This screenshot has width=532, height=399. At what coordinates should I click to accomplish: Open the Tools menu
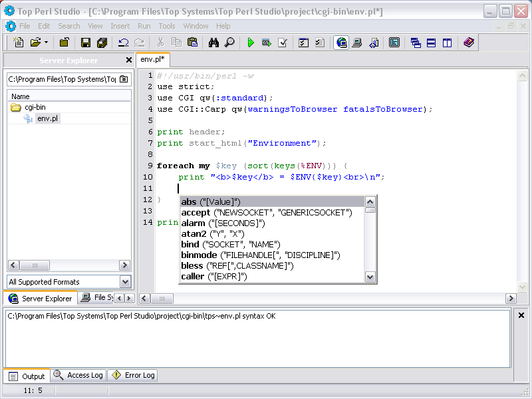167,26
